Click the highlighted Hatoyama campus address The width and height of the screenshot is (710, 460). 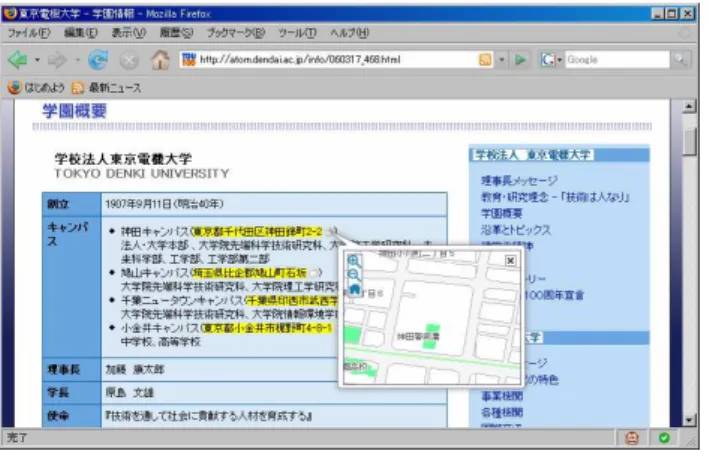[249, 273]
